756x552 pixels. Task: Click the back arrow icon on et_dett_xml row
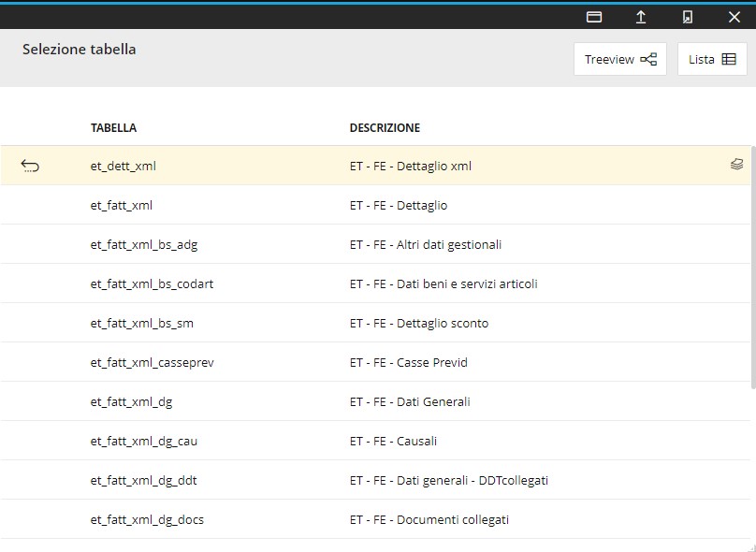[30, 167]
